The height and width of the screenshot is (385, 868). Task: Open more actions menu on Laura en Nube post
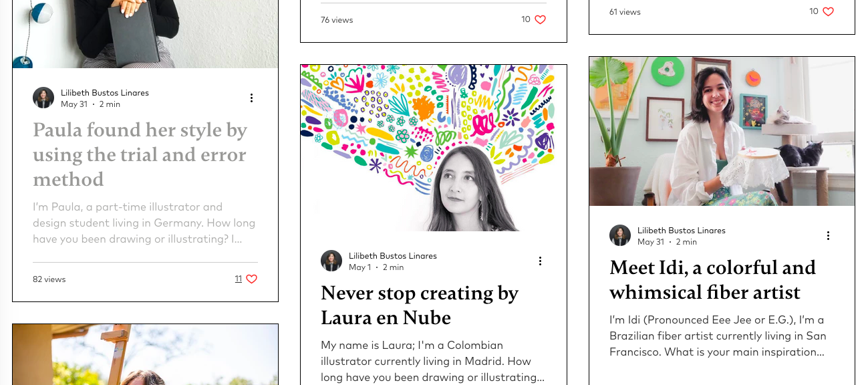540,261
